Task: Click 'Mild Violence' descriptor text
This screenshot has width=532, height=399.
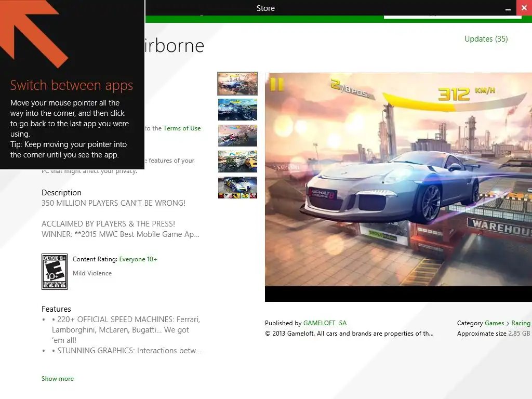Action: click(x=92, y=273)
